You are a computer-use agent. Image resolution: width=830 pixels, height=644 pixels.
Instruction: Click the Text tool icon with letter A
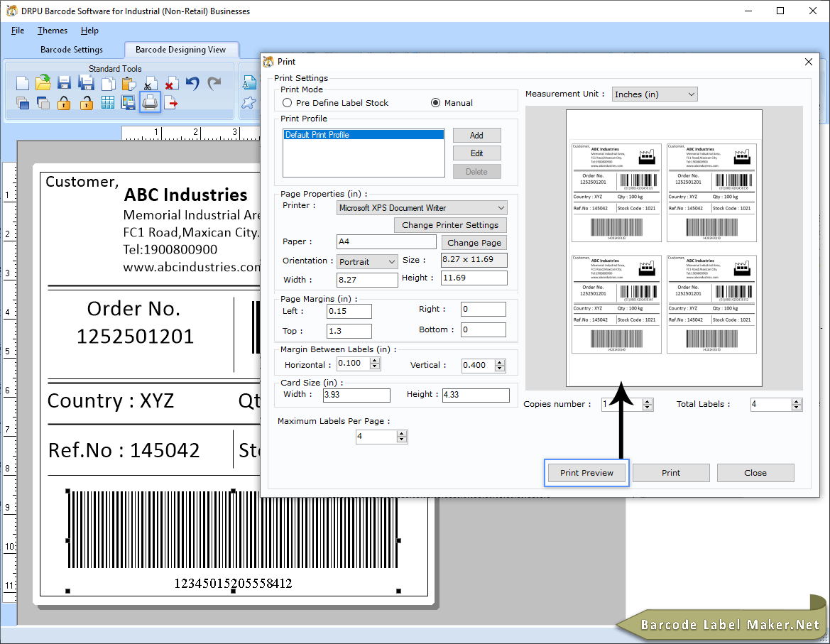click(x=249, y=82)
